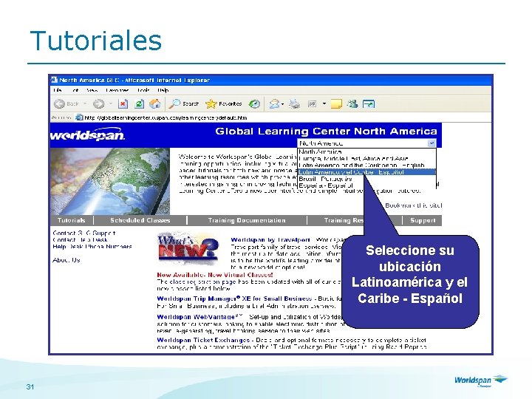The image size is (532, 399).
Task: Click the Stop loading icon
Action: (123, 104)
